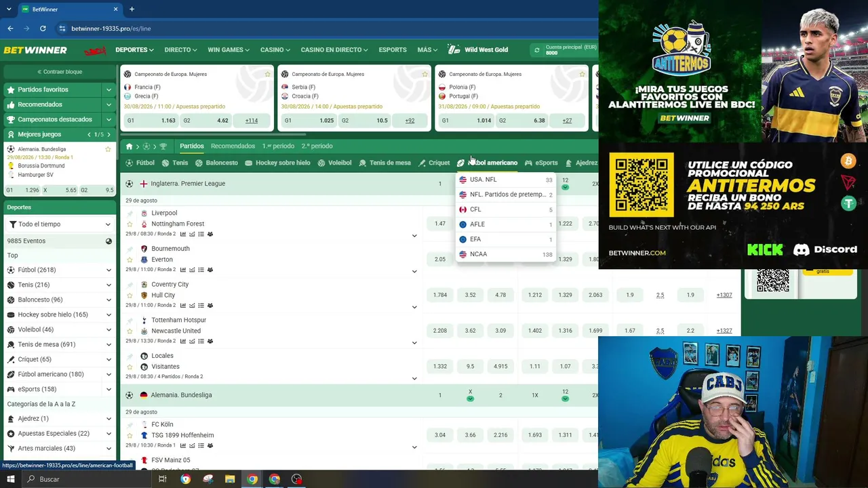Favorite the Dortmund vs Hamburger SV game
868x488 pixels.
(108, 149)
